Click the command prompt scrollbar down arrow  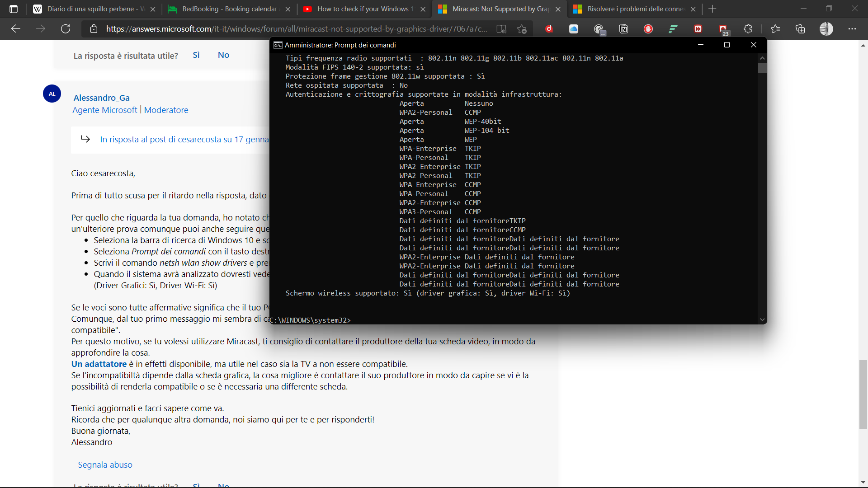click(762, 319)
